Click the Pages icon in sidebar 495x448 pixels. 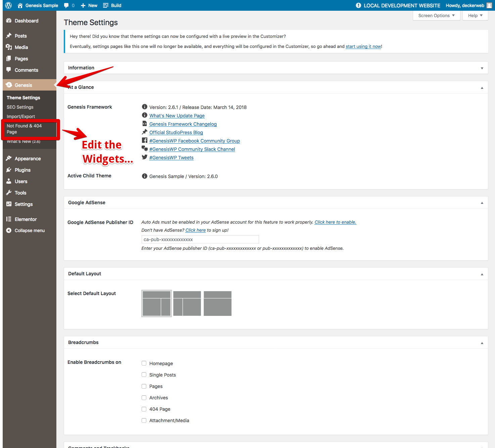tap(9, 58)
